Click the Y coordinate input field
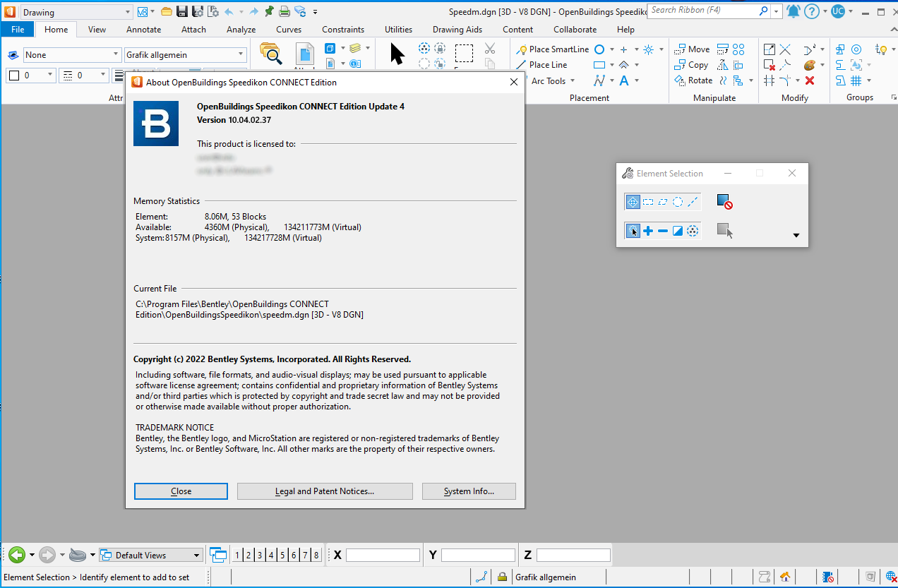Screen dimensions: 898x588 point(478,556)
